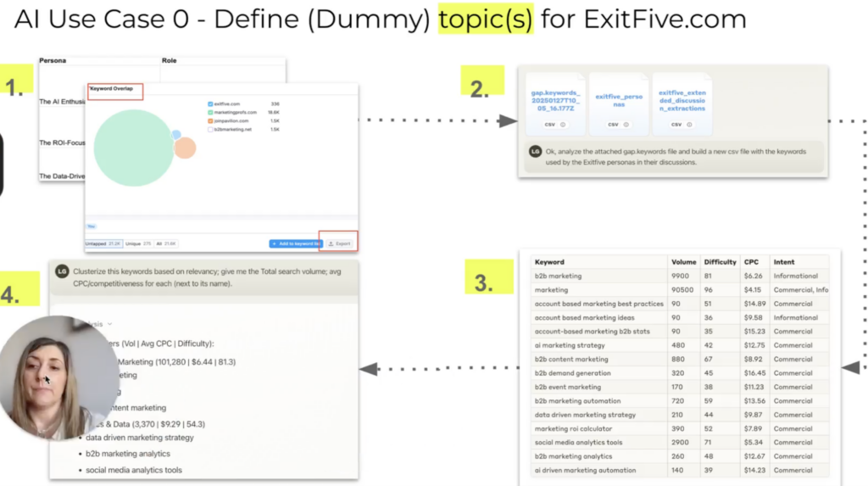The width and height of the screenshot is (868, 486).
Task: Click the Add to keyword list button
Action: tap(296, 243)
